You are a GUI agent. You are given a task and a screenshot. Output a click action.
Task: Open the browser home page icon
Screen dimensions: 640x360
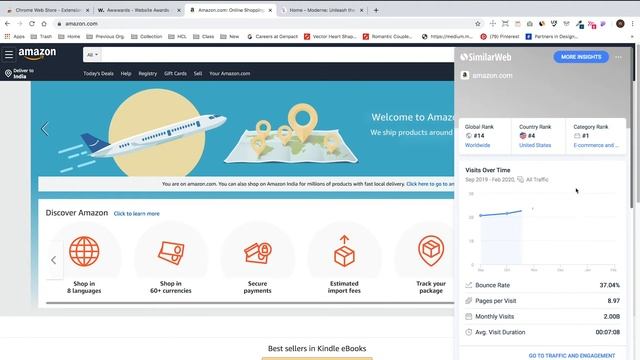tap(44, 24)
